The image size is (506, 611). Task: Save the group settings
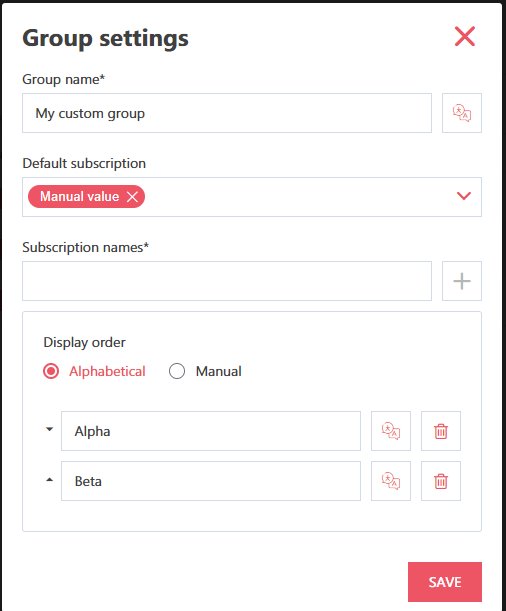[445, 582]
